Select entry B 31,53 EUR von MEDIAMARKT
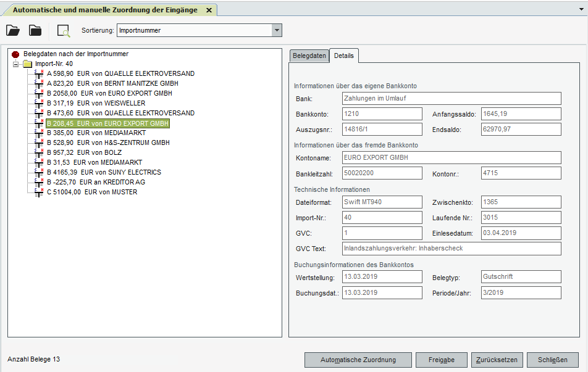Screen dimensions: 588x372 tap(94, 163)
